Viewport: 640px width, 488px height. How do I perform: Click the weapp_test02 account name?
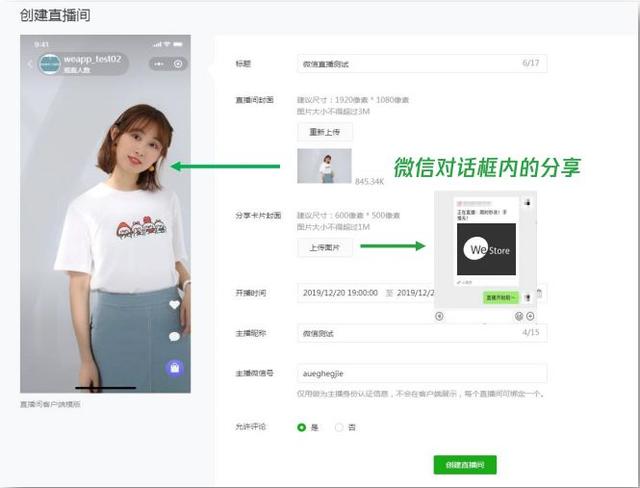pyautogui.click(x=92, y=59)
